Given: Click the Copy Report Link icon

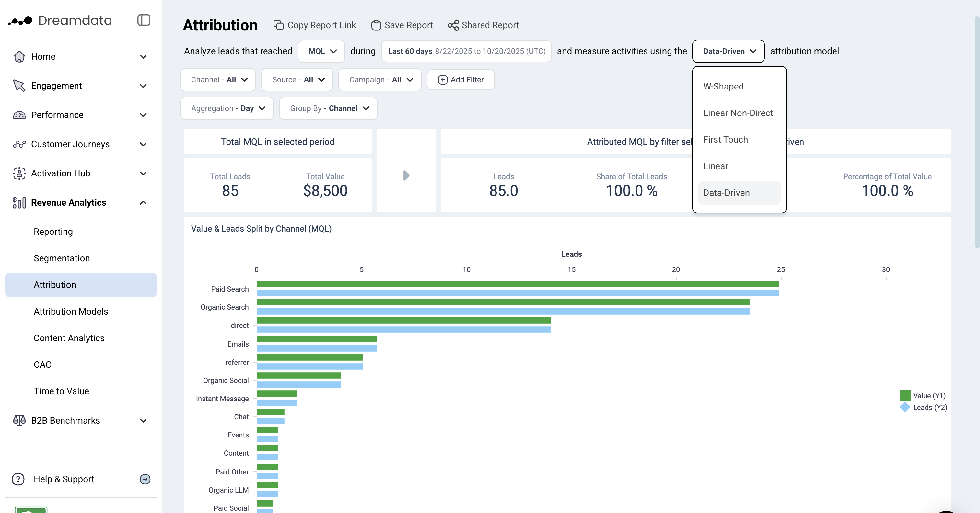Looking at the screenshot, I should pos(278,25).
